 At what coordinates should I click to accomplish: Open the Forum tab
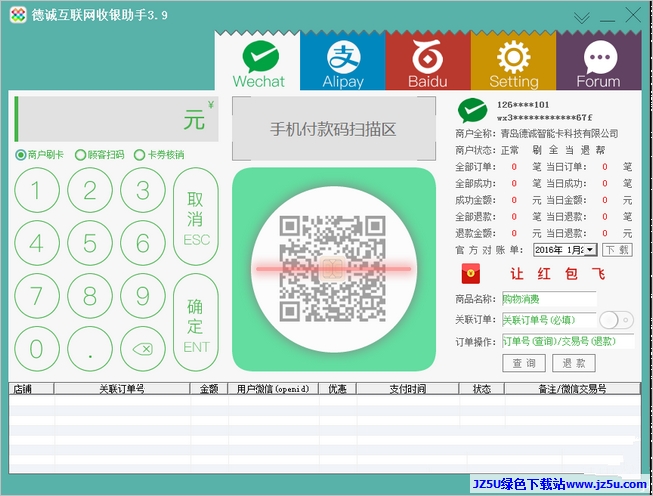[598, 61]
